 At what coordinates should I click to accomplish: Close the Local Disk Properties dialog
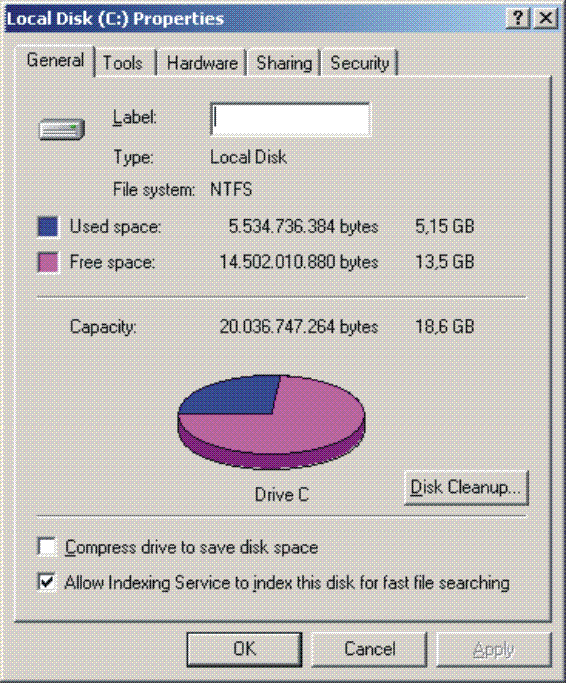coord(546,18)
